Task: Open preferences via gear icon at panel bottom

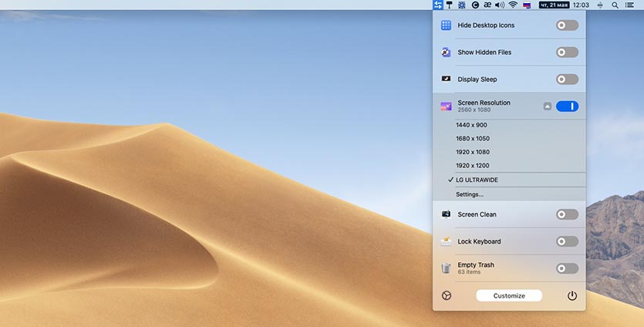Action: click(x=446, y=295)
